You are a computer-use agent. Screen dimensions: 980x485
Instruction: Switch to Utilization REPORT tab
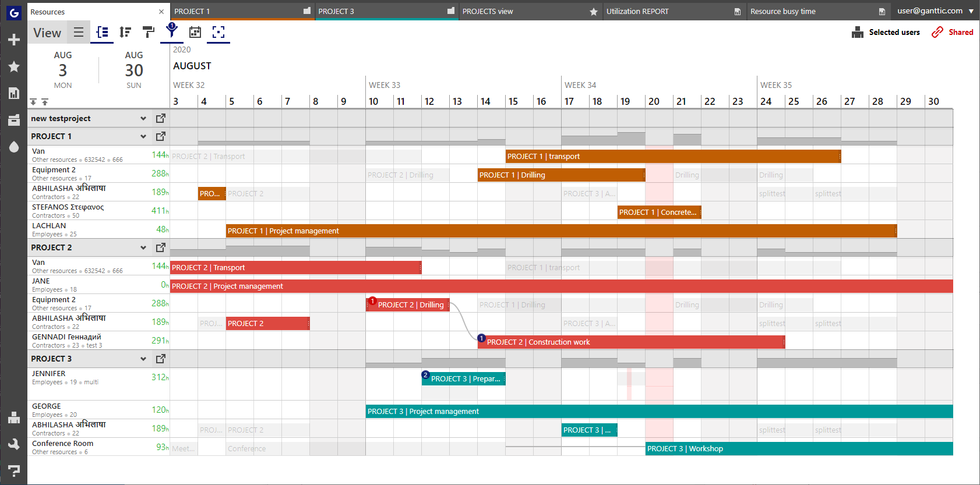[675, 11]
